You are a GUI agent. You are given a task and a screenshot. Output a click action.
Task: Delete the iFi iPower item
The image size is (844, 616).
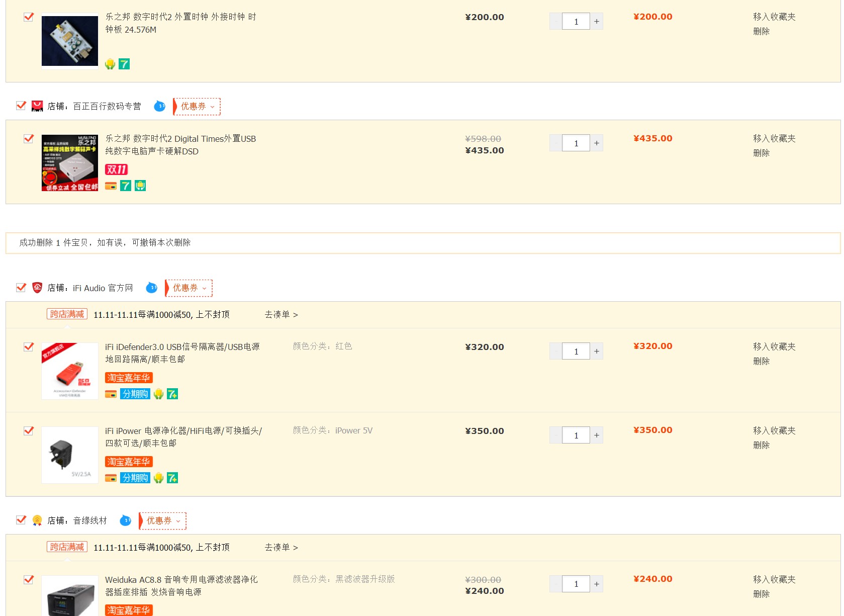coord(762,445)
